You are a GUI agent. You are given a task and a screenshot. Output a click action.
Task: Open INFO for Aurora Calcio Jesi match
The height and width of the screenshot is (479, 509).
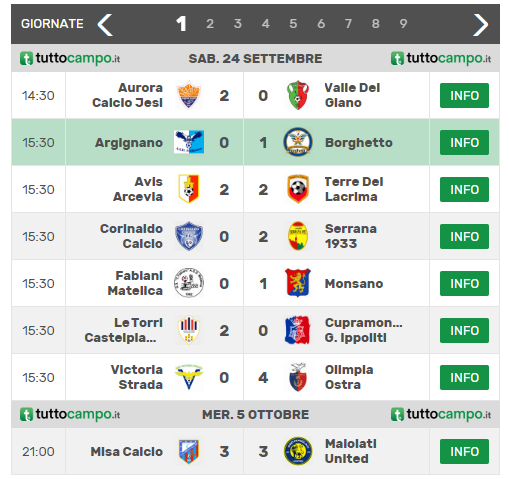(464, 96)
